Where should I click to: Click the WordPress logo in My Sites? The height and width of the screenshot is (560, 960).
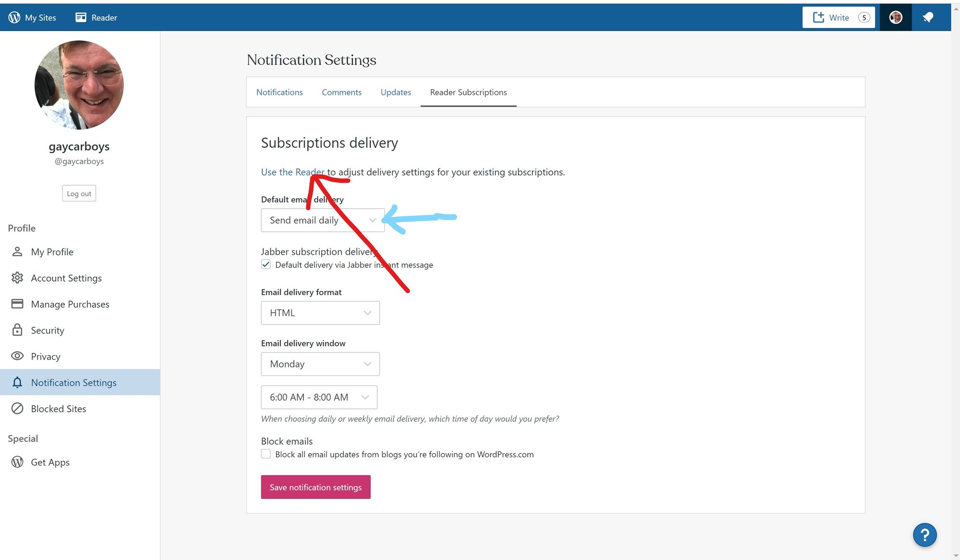tap(14, 18)
